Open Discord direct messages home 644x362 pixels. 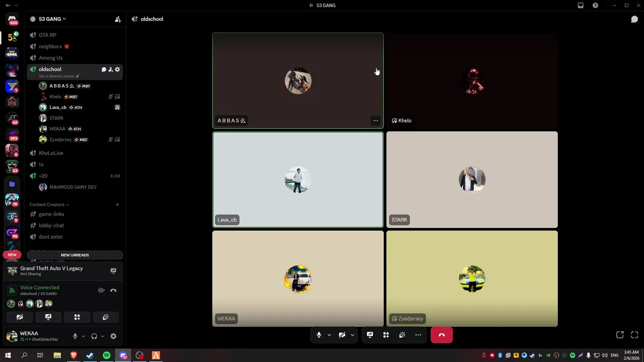point(12,19)
